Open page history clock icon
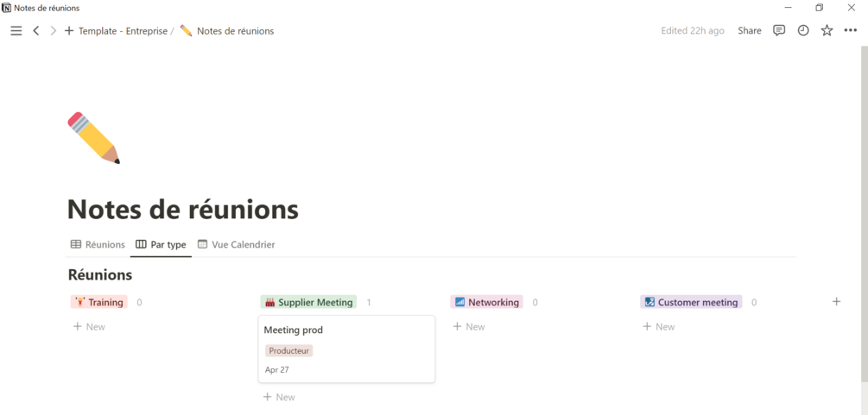 (803, 31)
